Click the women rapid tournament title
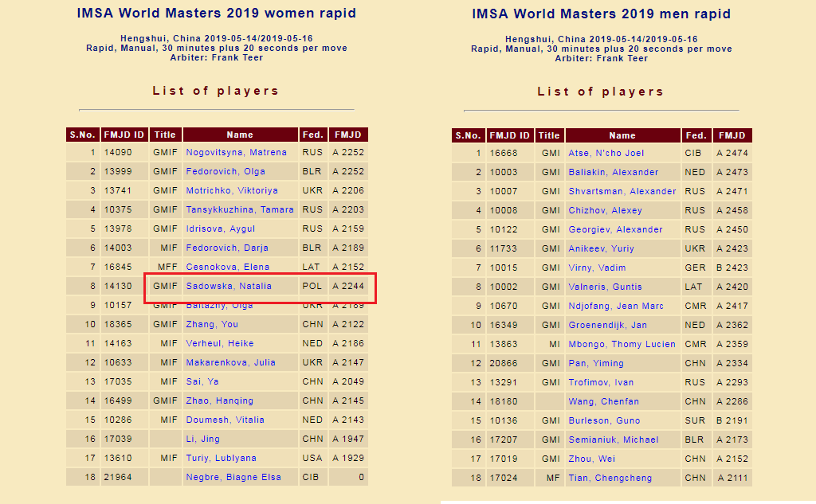Screen dimensions: 816x504 pos(217,13)
